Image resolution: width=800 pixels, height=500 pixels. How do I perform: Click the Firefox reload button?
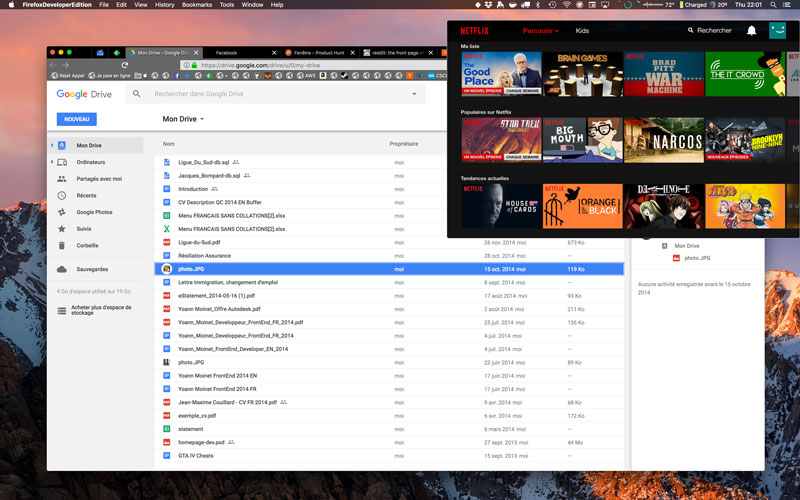(x=124, y=65)
